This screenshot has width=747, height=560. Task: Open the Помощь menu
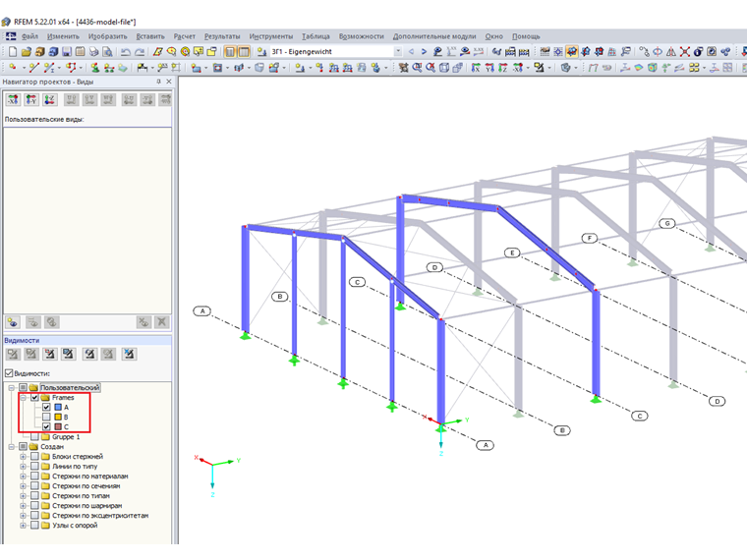tap(526, 36)
